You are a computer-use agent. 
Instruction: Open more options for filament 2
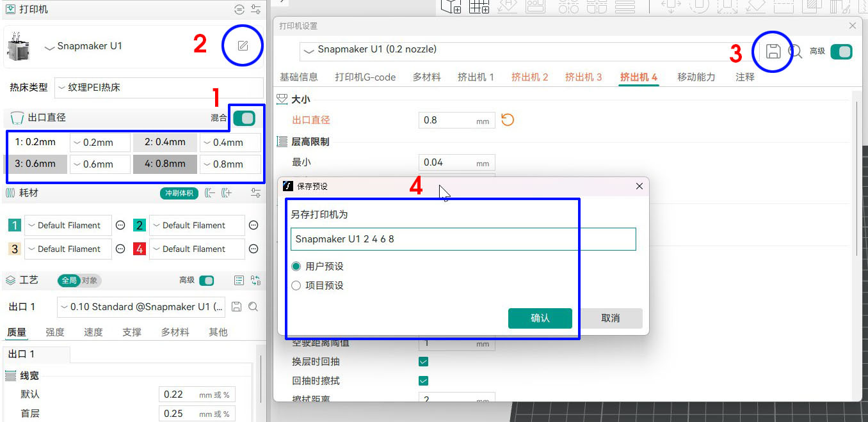pos(253,225)
